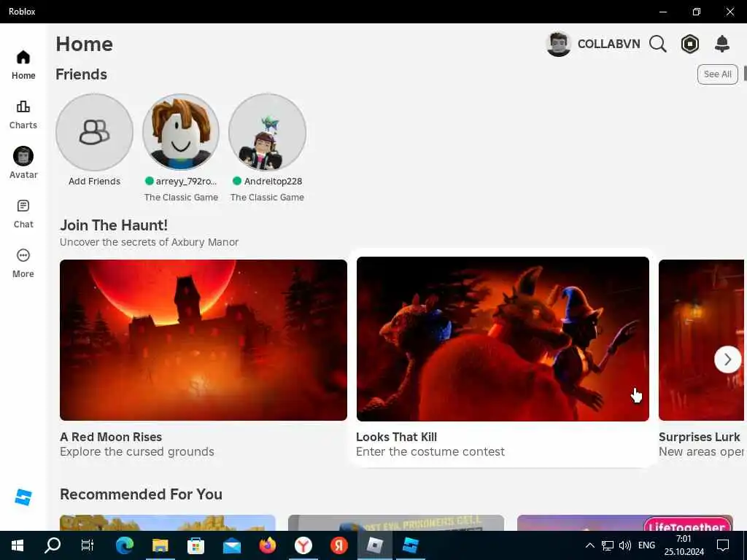Screen dimensions: 747x560
Task: Open the Home tab in the sidebar
Action: coord(23,65)
